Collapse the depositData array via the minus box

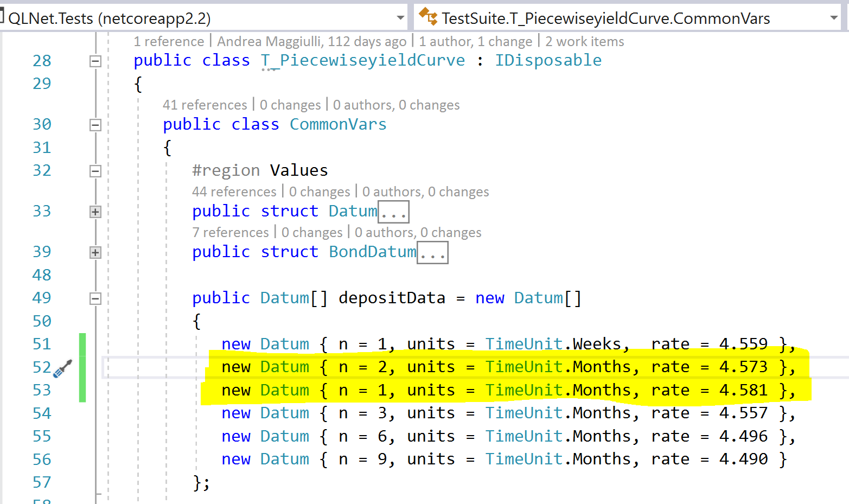(x=95, y=298)
